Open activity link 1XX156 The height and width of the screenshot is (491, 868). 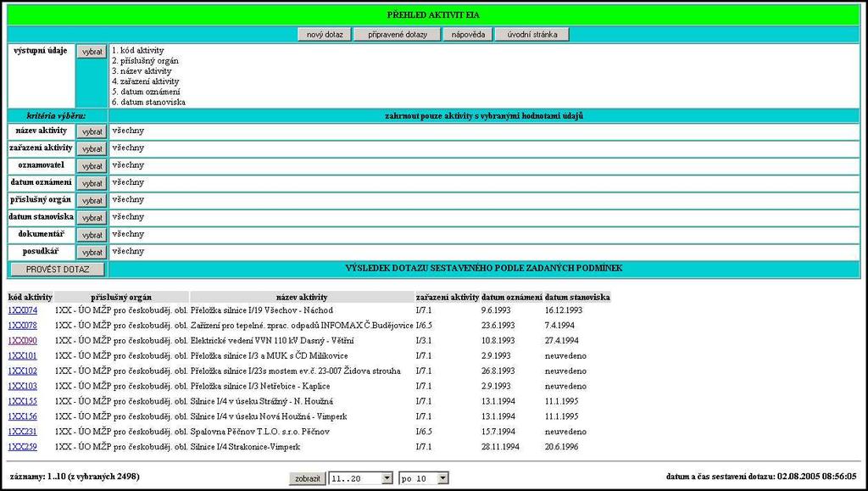pos(23,416)
